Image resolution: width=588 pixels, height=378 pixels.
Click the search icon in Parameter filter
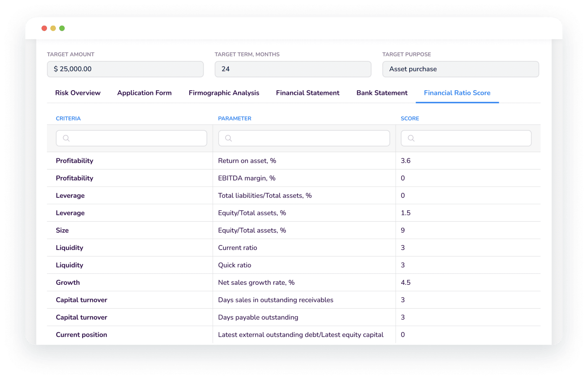[228, 138]
